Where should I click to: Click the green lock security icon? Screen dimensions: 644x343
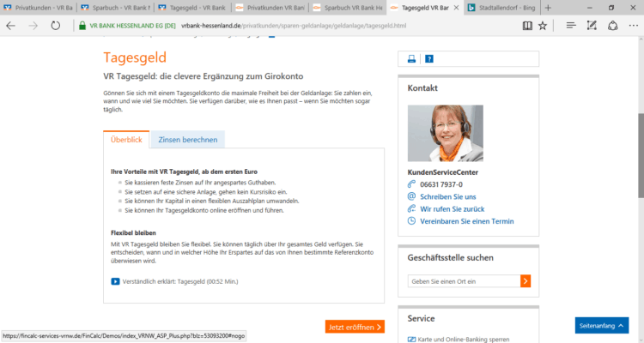pyautogui.click(x=82, y=26)
